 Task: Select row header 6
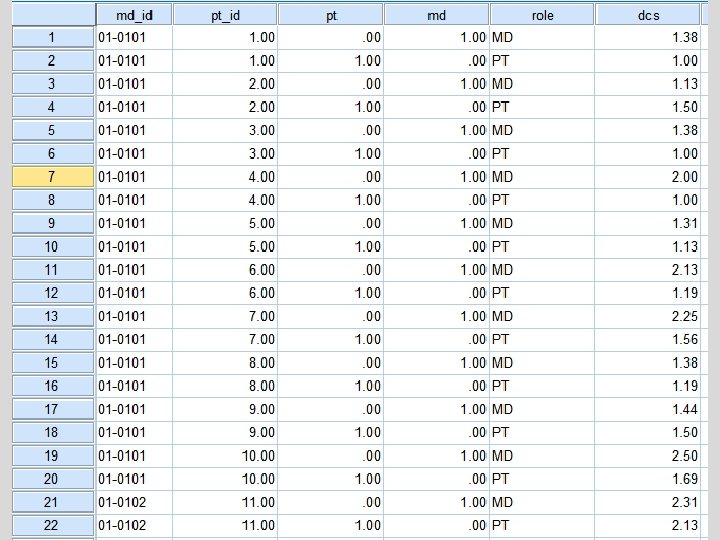pos(53,153)
